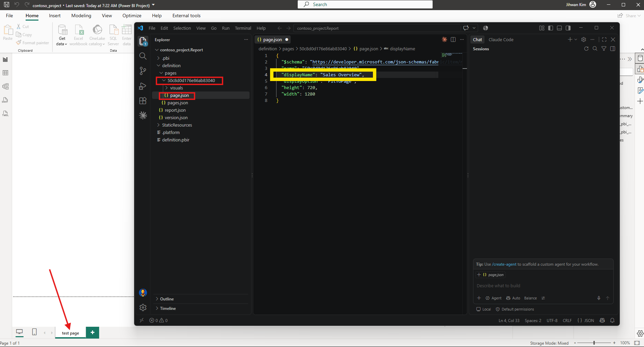Screen dimensions: 644x347
Task: Open the Extensions view in VS Code
Action: (143, 101)
